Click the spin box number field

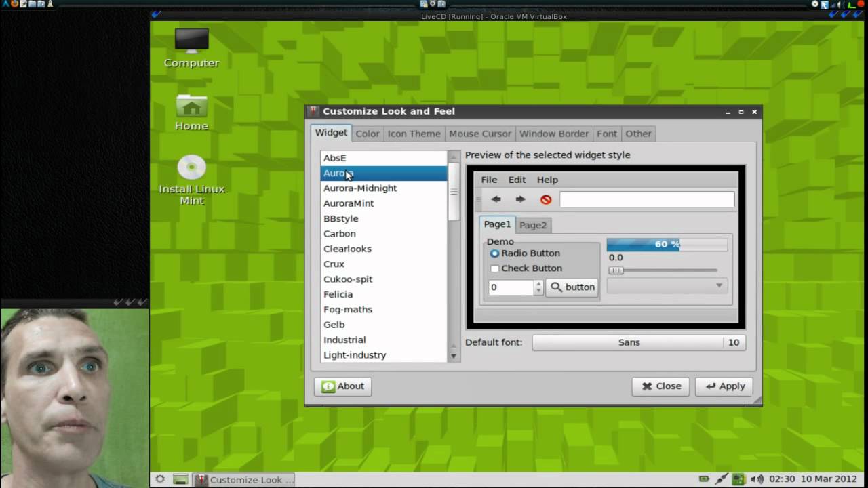pos(511,287)
